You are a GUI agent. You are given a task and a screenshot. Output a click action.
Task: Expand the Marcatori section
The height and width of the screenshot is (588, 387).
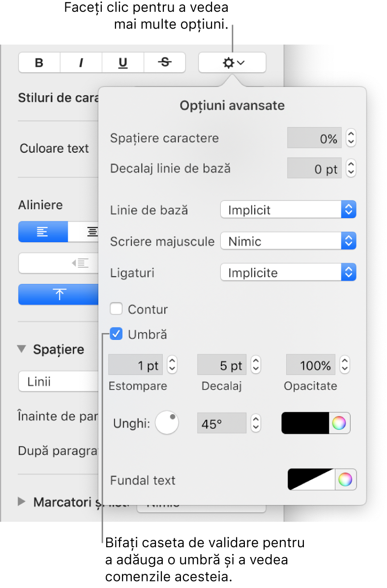[22, 502]
